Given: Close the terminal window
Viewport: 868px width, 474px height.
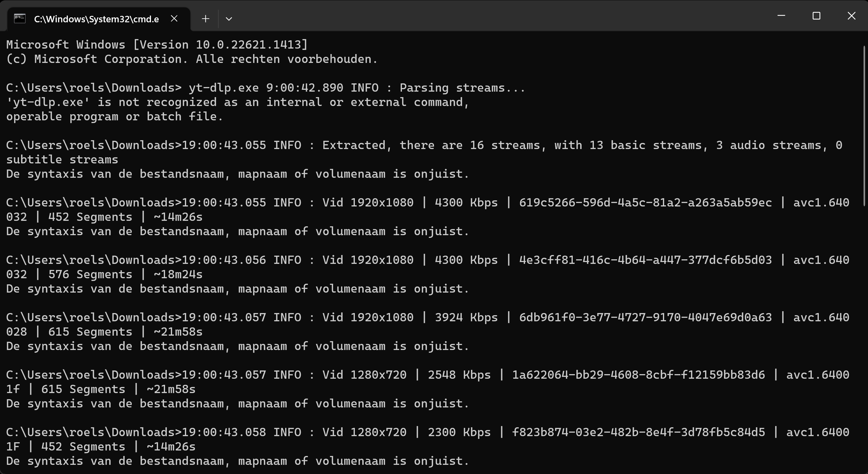Looking at the screenshot, I should point(851,16).
